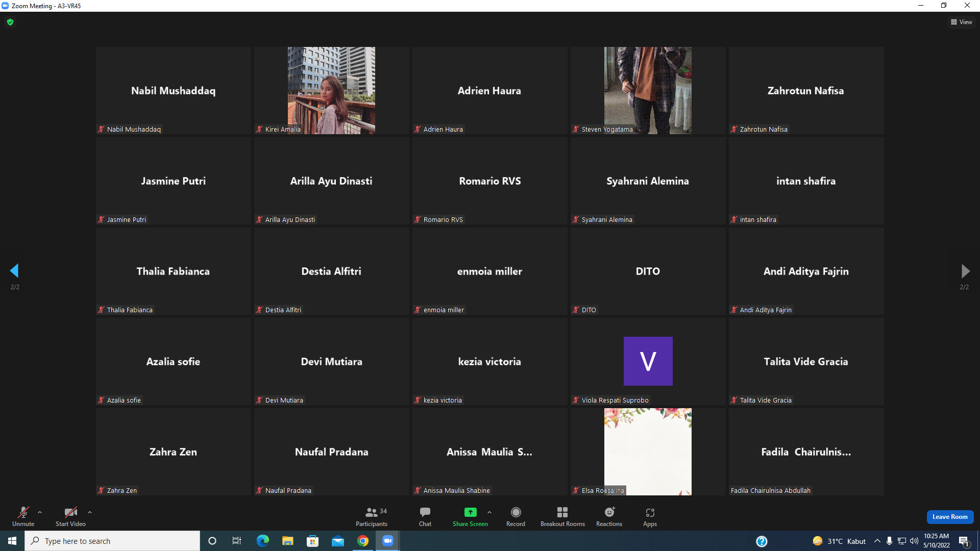Click the taskbar search box

(x=112, y=541)
